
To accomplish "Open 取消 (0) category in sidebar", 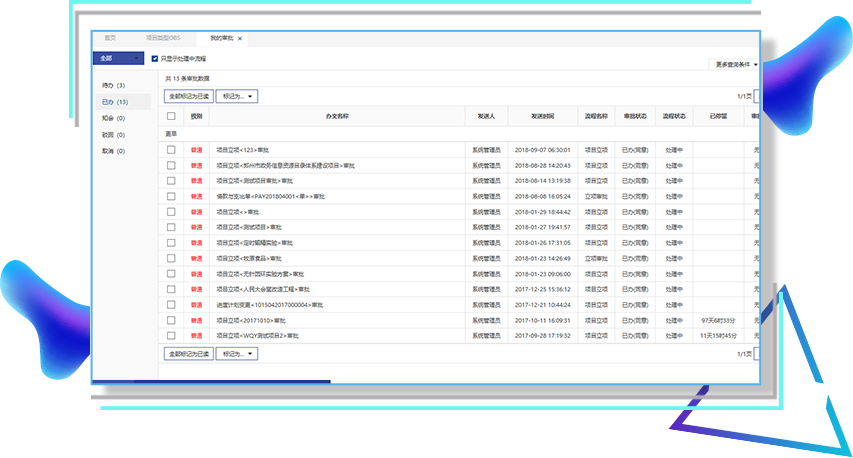I will tap(113, 151).
